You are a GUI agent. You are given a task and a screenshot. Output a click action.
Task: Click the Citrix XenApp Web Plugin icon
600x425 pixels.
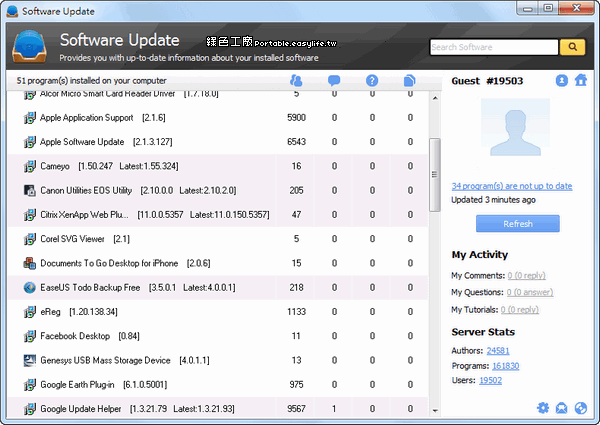tap(30, 215)
